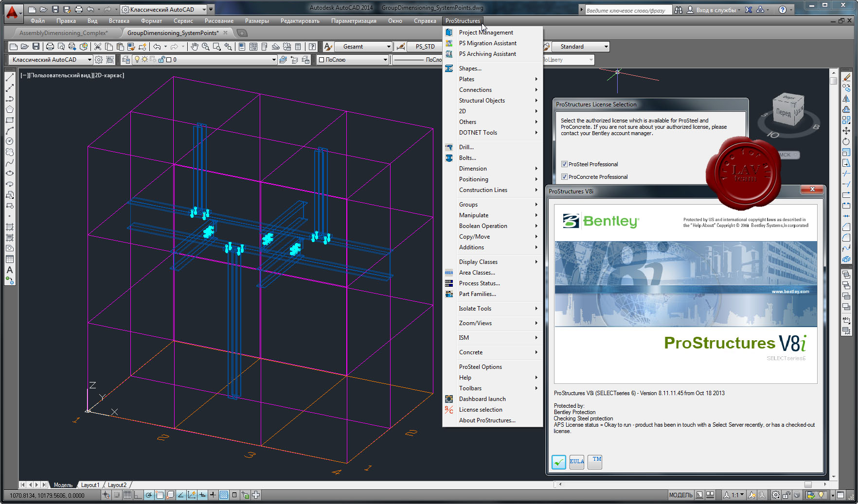
Task: Toggle Object Snap in status bar
Action: coord(159,495)
